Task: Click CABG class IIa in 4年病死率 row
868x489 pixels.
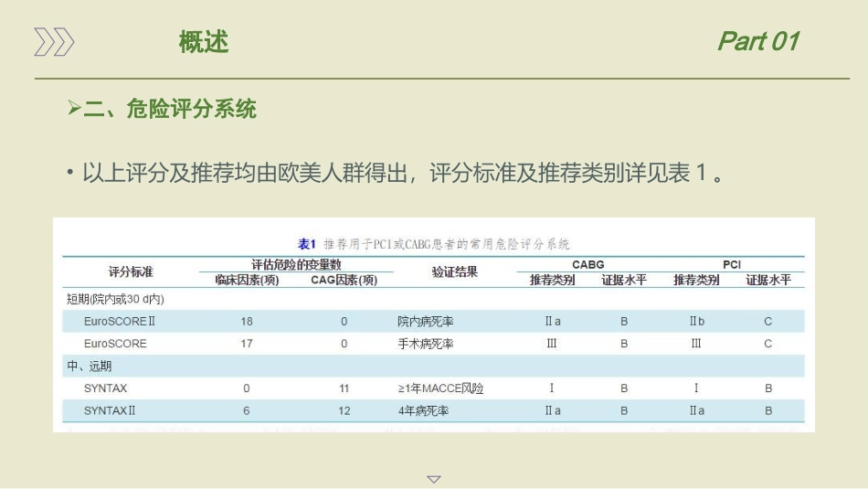Action: [x=553, y=410]
